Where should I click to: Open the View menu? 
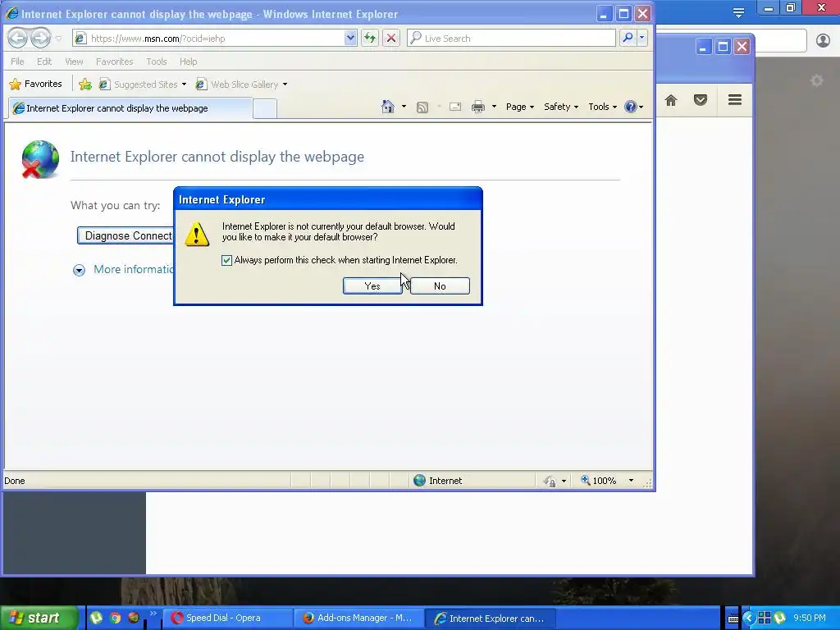[x=74, y=62]
